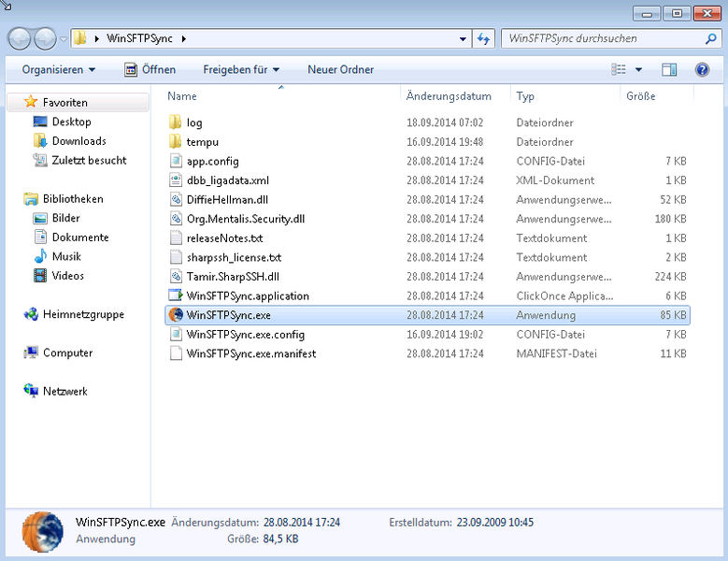
Task: Open recent pages dropdown next to Forward
Action: (x=64, y=39)
